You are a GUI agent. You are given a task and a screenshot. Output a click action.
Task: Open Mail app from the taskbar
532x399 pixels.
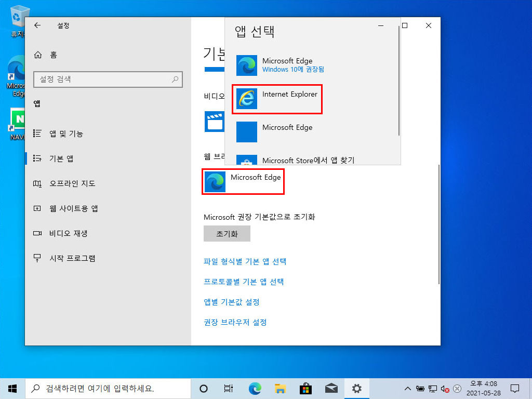tap(331, 389)
